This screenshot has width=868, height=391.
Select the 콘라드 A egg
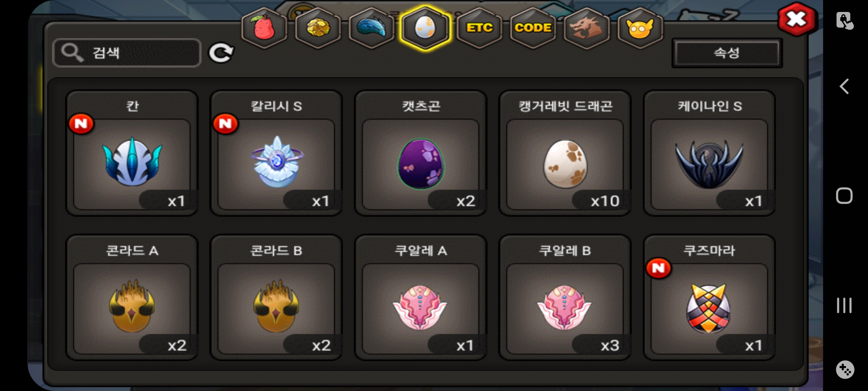[132, 298]
